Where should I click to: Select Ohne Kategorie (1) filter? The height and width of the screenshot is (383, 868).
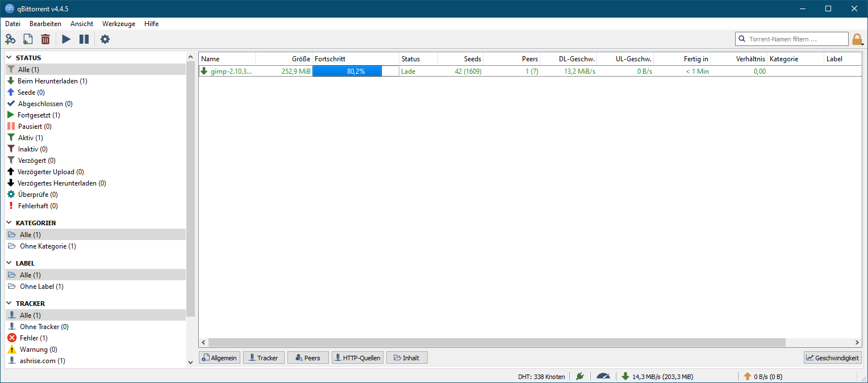(95, 246)
